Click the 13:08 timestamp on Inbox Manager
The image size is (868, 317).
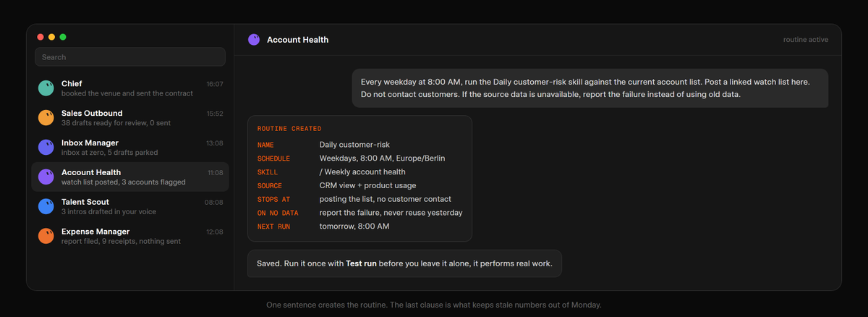click(x=215, y=143)
